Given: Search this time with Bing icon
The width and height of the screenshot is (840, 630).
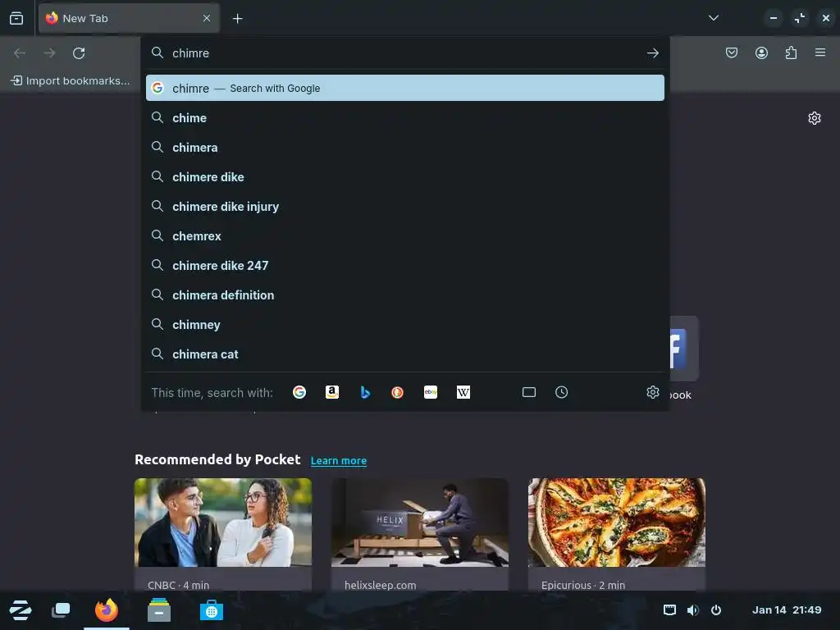Looking at the screenshot, I should (x=365, y=392).
